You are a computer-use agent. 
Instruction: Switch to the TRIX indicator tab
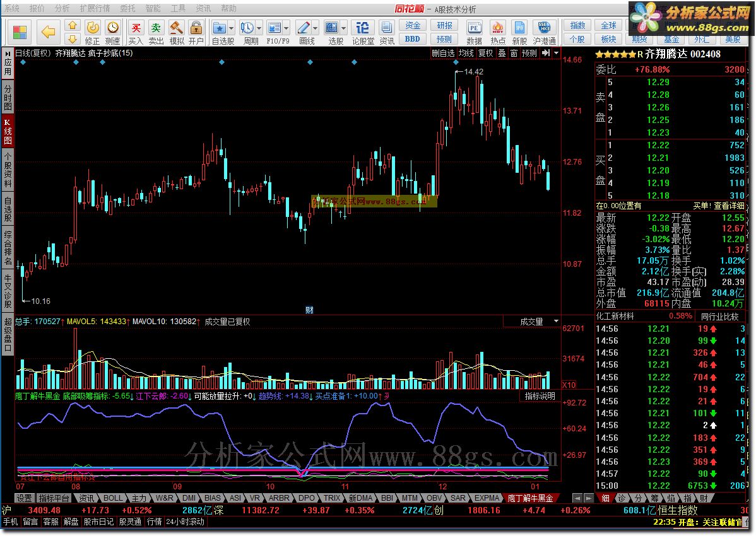[332, 498]
